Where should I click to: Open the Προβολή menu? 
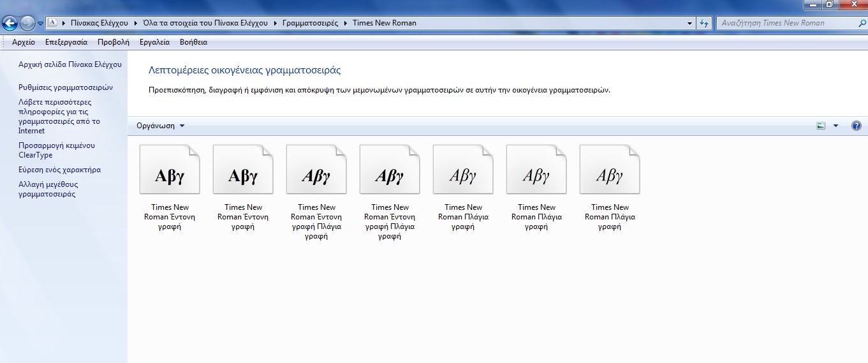pyautogui.click(x=114, y=42)
